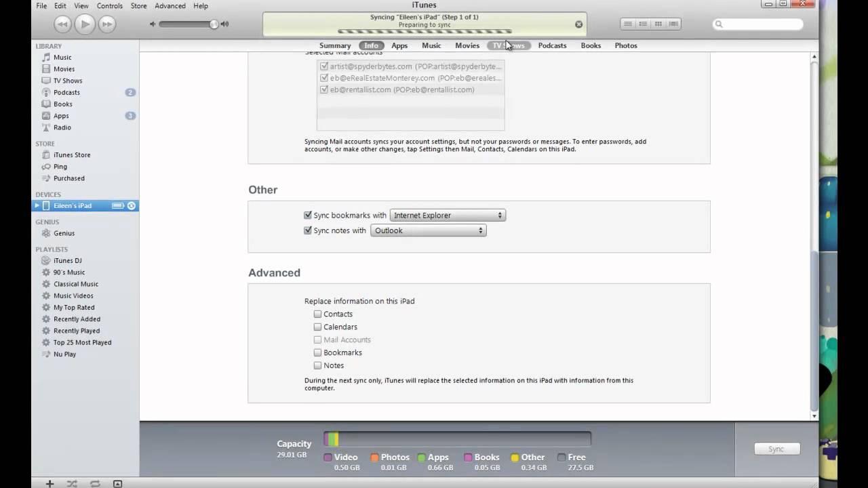Create a new playlist with plus button
Image resolution: width=868 pixels, height=488 pixels.
[x=50, y=483]
